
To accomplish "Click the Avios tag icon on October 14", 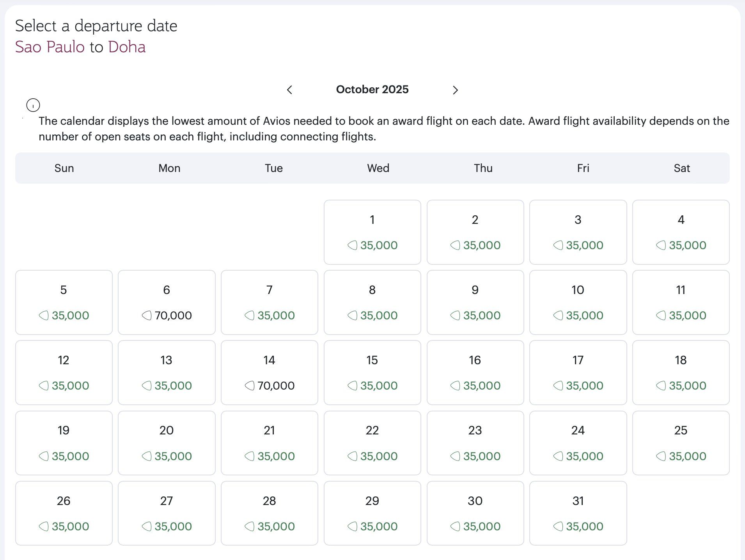I will click(x=250, y=386).
